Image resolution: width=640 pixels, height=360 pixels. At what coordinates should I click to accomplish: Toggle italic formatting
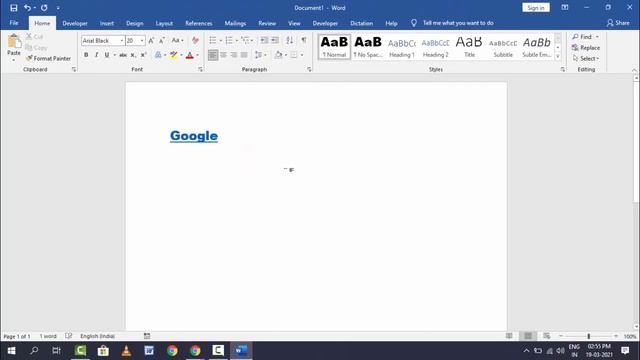[96, 55]
